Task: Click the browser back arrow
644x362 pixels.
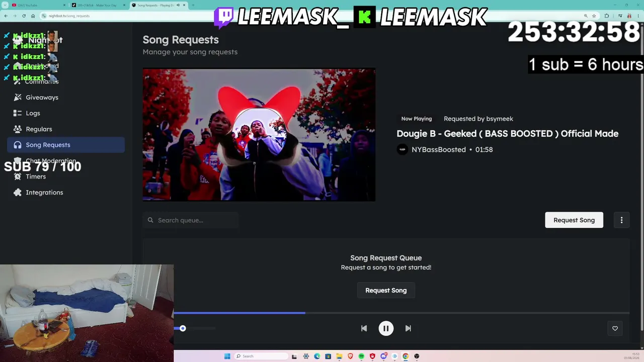Action: (6, 16)
